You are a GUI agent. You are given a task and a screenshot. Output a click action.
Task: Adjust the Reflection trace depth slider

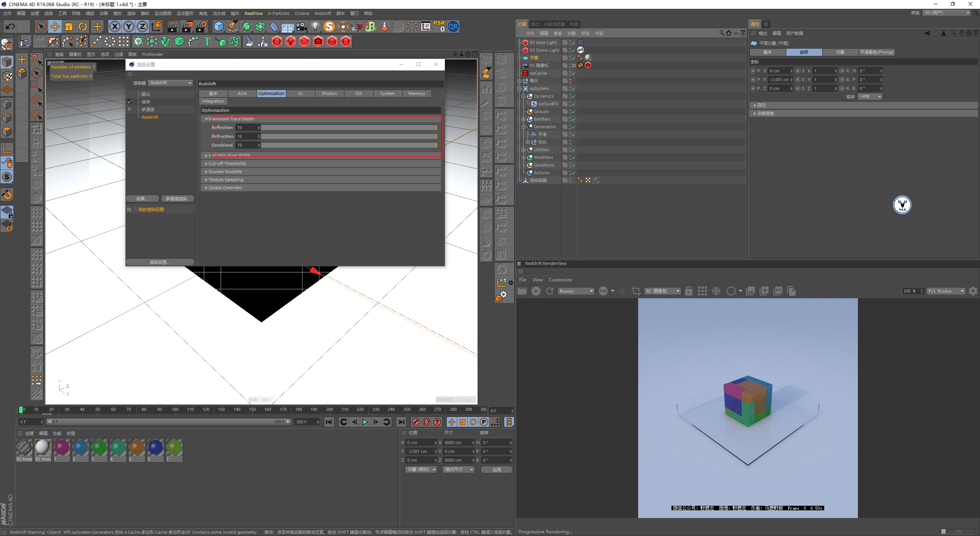[348, 127]
